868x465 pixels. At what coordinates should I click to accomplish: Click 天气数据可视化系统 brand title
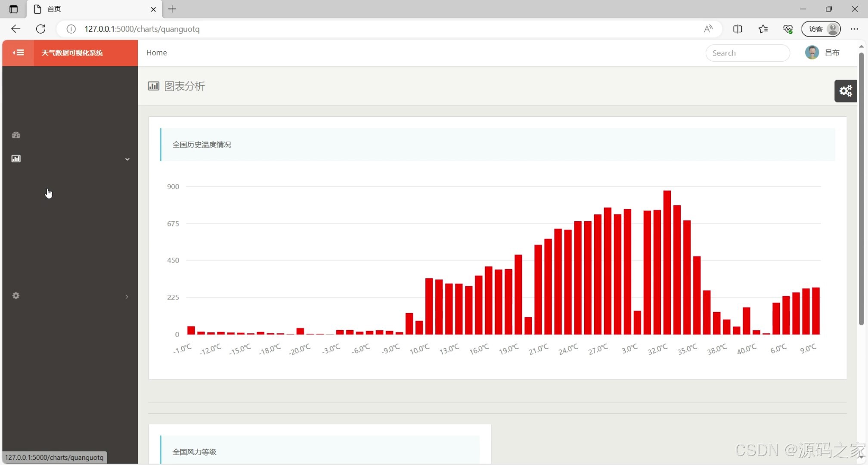click(x=72, y=53)
